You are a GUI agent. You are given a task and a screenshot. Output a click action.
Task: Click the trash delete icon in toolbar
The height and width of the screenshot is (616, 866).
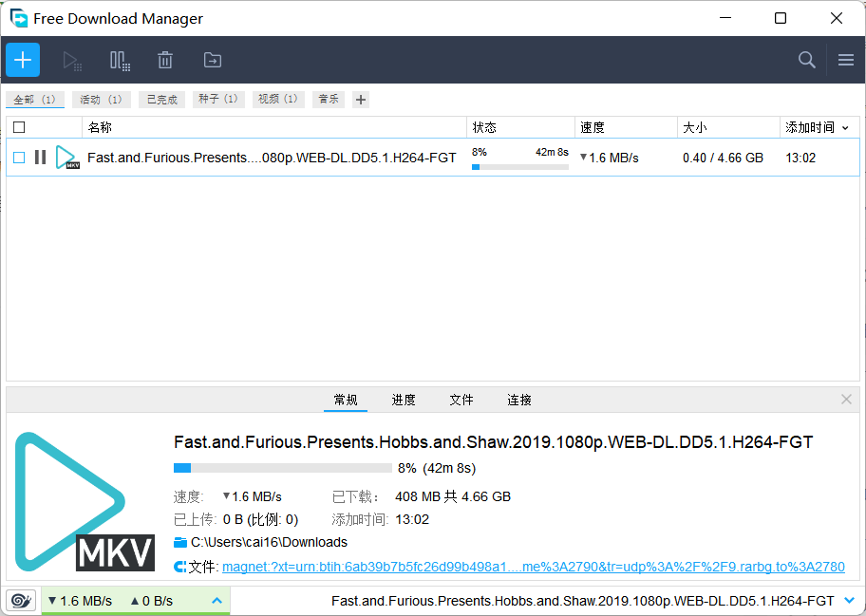coord(165,60)
